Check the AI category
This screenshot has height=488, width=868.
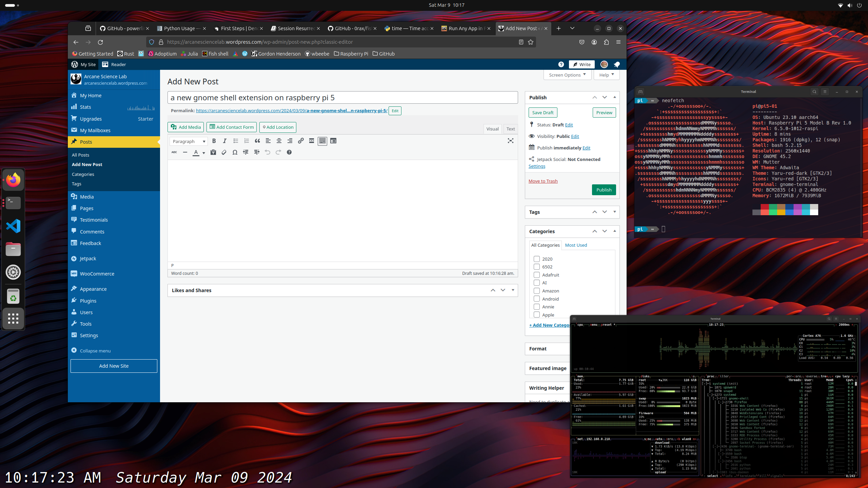click(537, 283)
